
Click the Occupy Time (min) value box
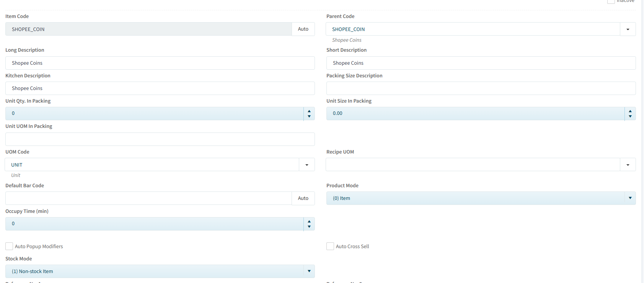point(155,224)
